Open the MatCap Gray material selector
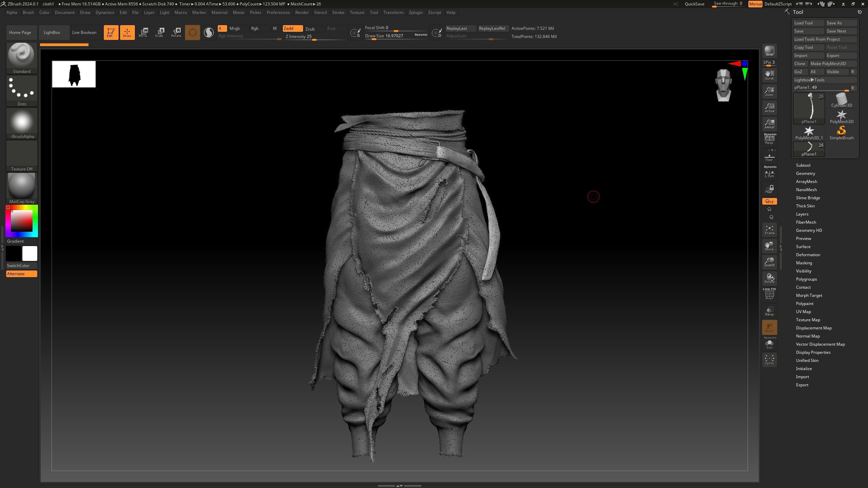This screenshot has height=488, width=868. point(22,188)
